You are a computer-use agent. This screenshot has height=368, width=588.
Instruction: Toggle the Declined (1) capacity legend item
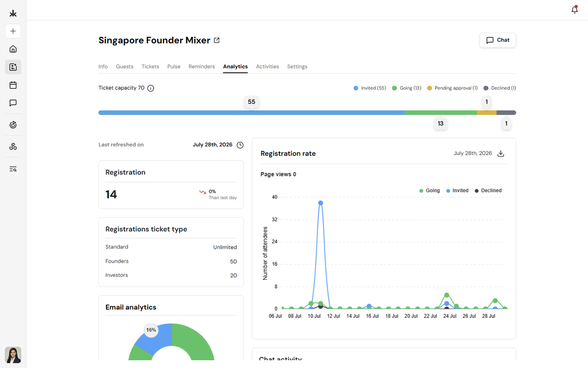click(x=500, y=88)
